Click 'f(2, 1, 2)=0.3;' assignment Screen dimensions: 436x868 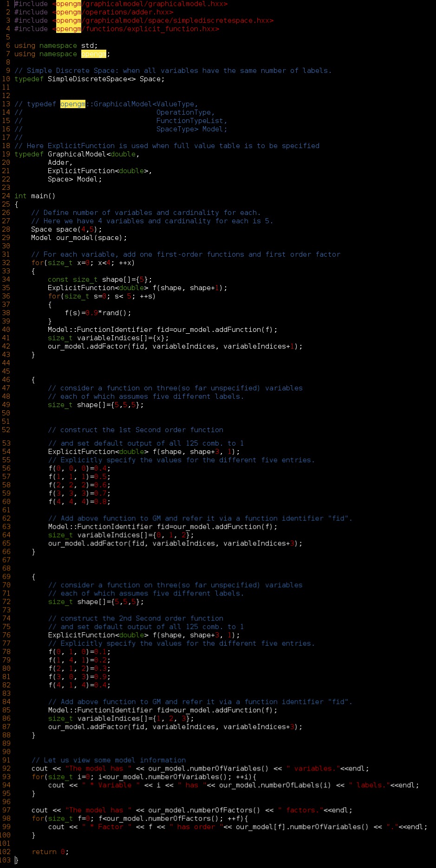pos(79,668)
